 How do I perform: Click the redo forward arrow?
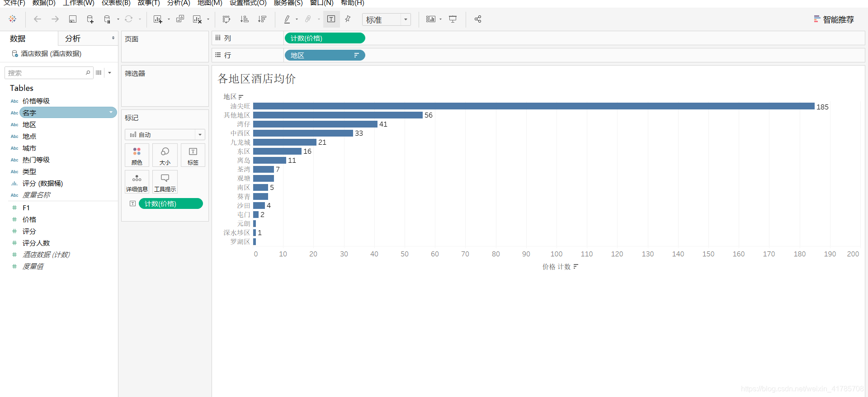(x=55, y=19)
